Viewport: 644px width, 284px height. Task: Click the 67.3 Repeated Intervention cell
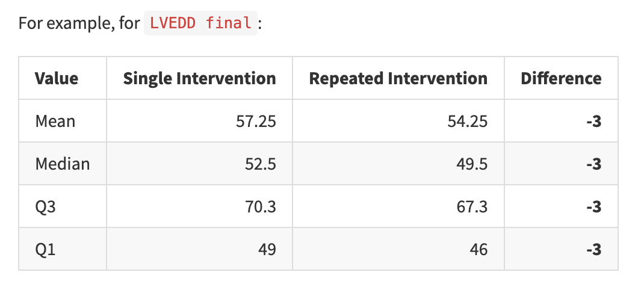tap(471, 206)
